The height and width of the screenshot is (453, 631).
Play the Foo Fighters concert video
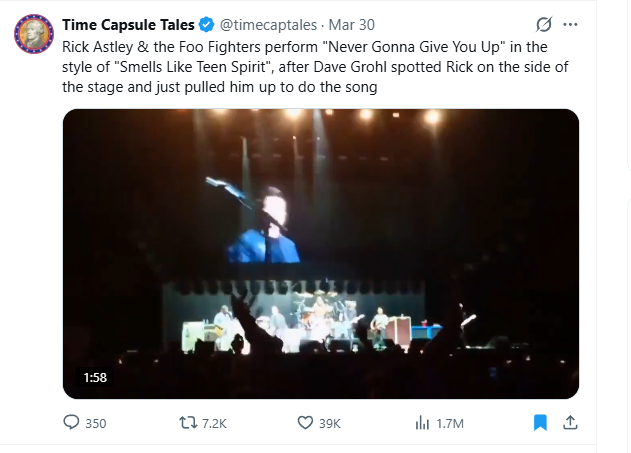(x=321, y=253)
